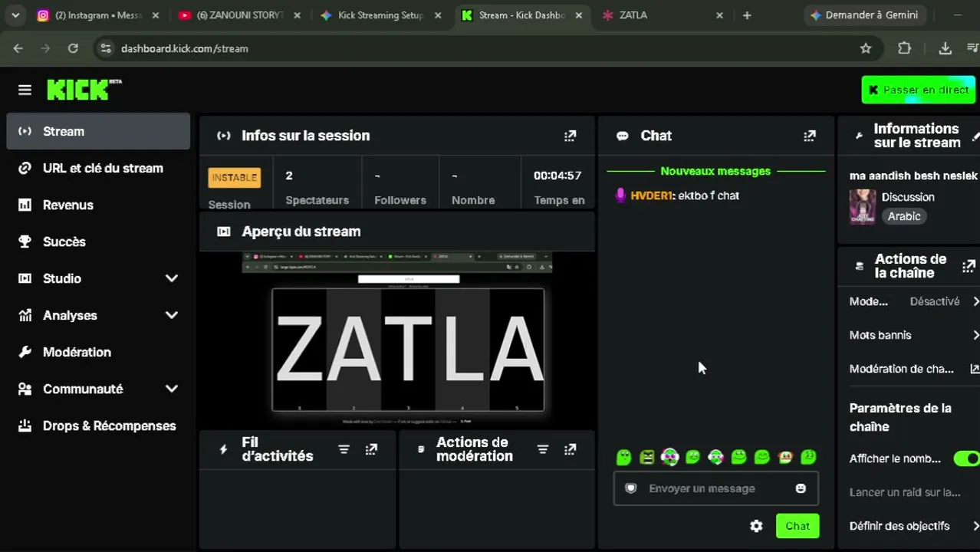
Task: Select the last green Kick emote in the row
Action: pos(808,457)
